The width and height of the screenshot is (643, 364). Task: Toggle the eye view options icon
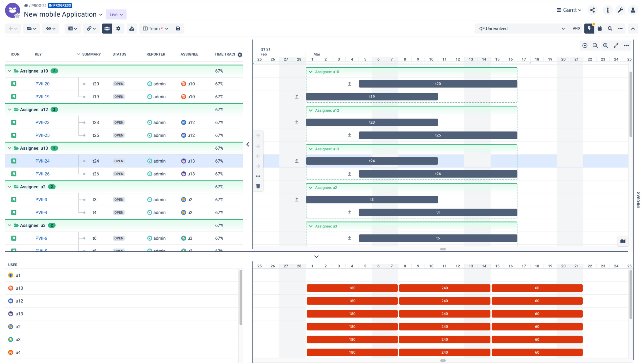tap(49, 29)
